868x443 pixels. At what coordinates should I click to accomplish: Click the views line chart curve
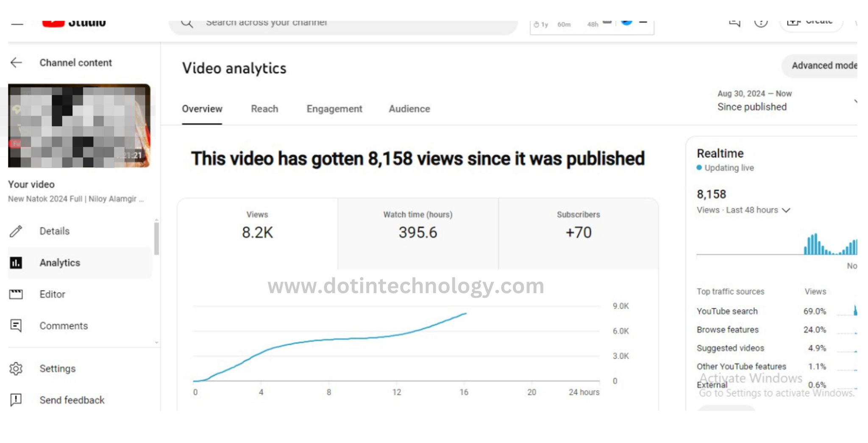[x=330, y=347]
